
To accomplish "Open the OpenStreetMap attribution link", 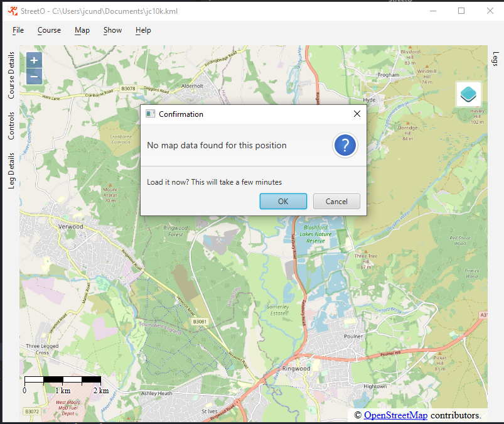I will coord(395,415).
